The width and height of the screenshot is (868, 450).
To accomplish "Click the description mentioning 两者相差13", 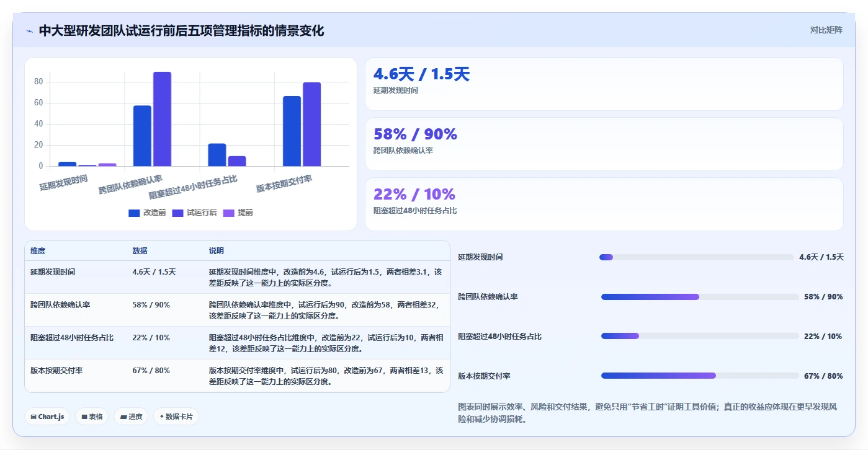I will pyautogui.click(x=326, y=376).
